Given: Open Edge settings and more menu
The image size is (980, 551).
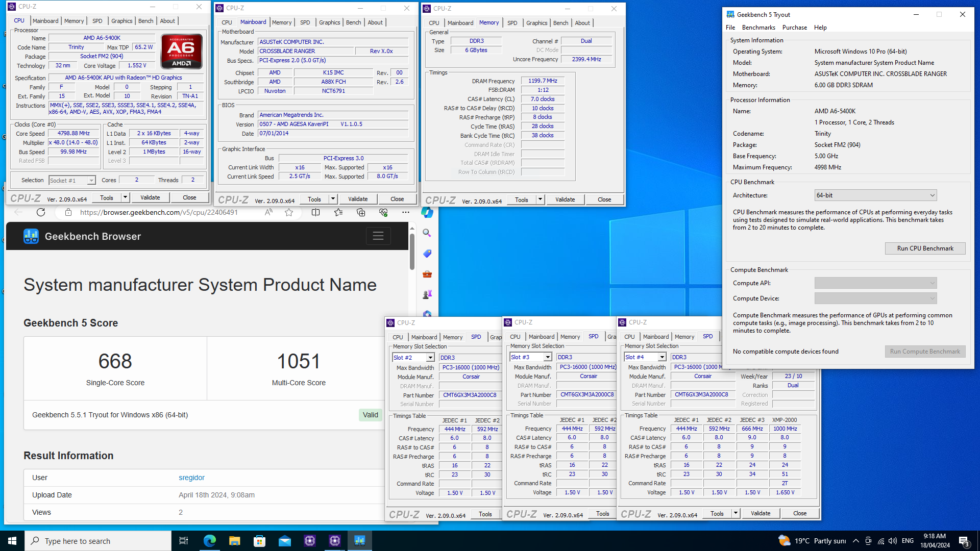Looking at the screenshot, I should (x=406, y=212).
